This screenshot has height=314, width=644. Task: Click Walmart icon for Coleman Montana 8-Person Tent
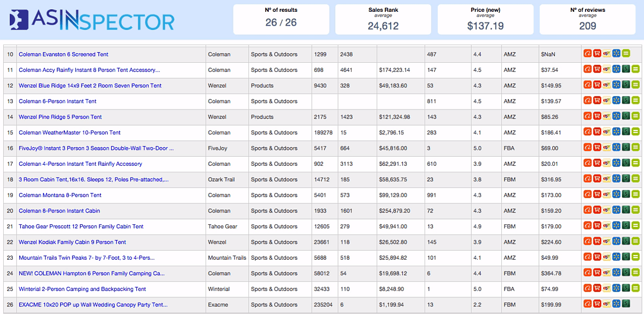pos(616,194)
